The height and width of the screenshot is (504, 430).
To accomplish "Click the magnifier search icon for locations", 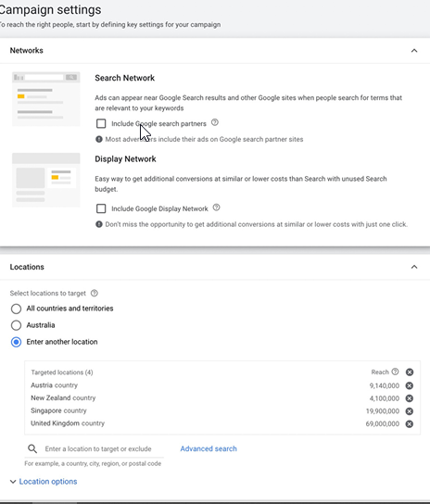I will point(32,448).
